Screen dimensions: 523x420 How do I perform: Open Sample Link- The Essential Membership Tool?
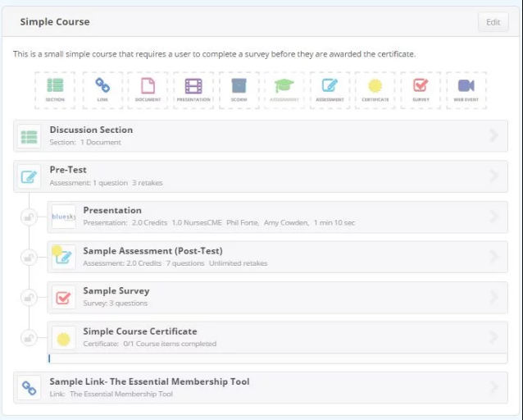(x=149, y=382)
